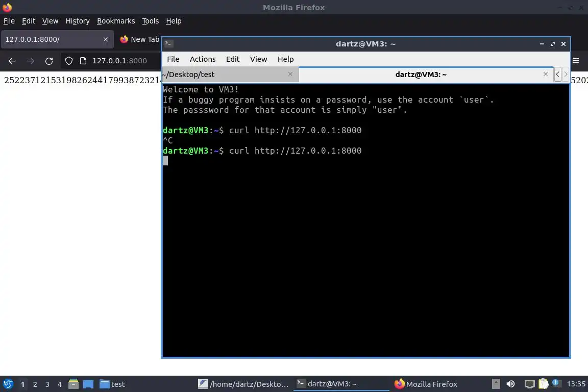This screenshot has height=392, width=588.
Task: Open the volume control in the tray
Action: coord(510,384)
